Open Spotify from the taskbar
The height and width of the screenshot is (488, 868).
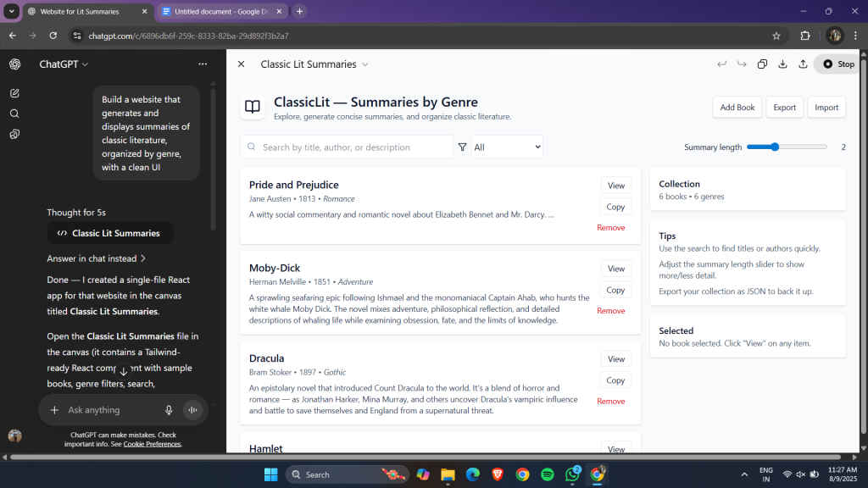click(547, 474)
